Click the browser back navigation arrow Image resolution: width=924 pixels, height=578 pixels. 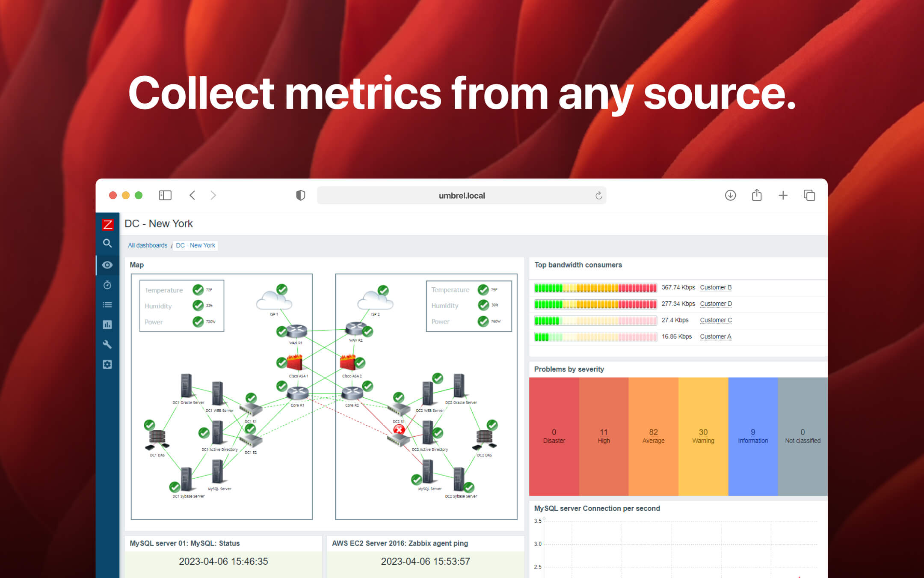click(x=192, y=195)
